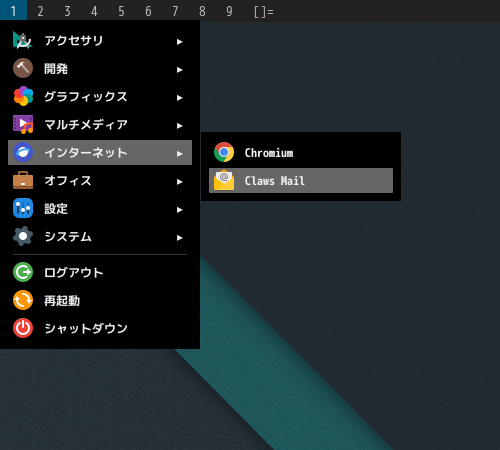500x450 pixels.
Task: Click the 開発 hammer icon
Action: click(x=23, y=68)
